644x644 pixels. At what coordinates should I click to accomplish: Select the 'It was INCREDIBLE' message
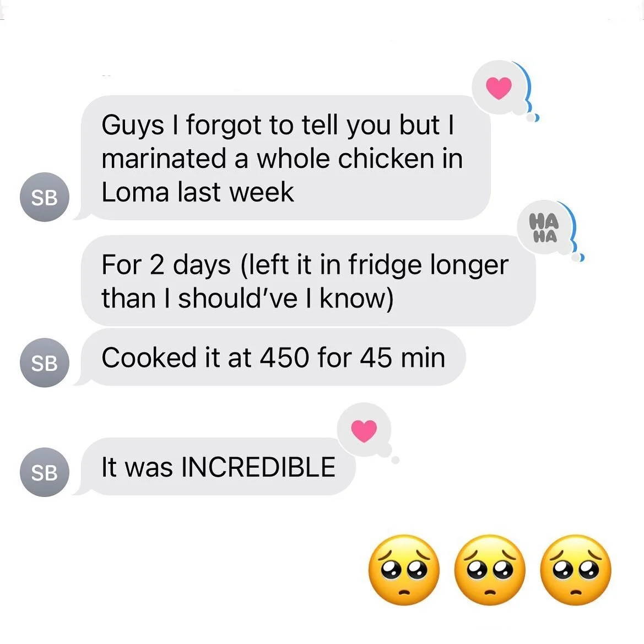pos(218,467)
